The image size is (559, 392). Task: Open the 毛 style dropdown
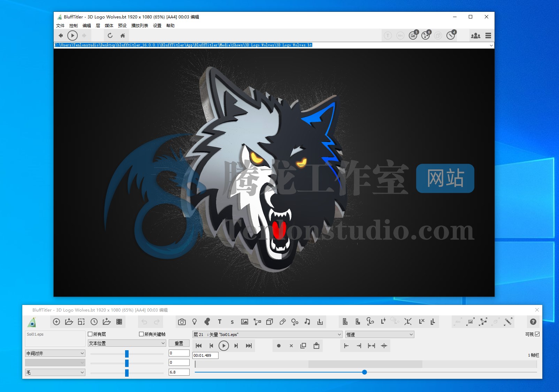click(x=55, y=373)
